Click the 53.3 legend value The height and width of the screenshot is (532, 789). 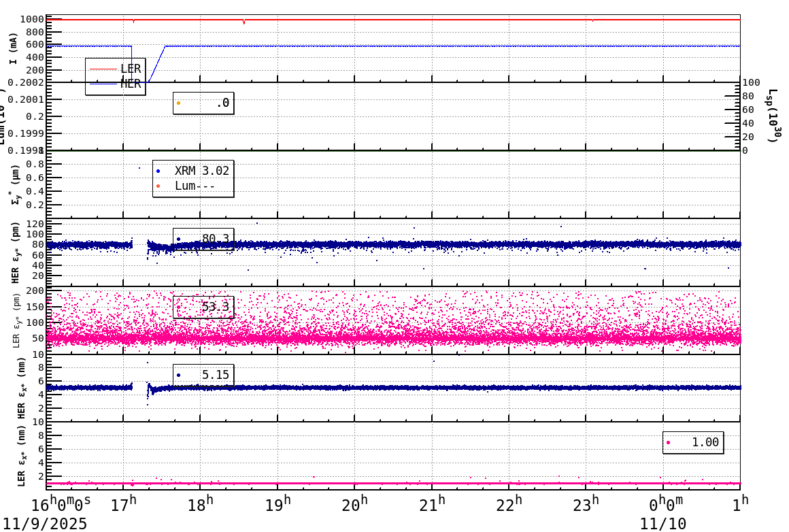click(x=216, y=307)
